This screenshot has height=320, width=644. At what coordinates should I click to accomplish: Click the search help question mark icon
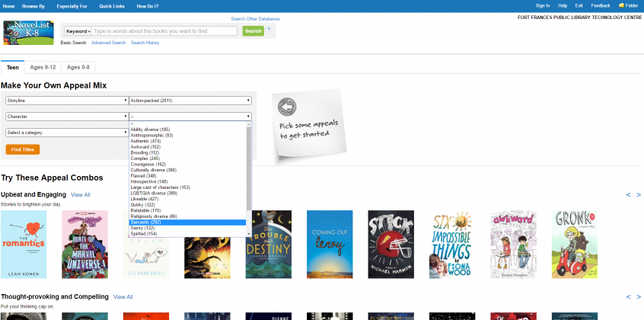(269, 29)
